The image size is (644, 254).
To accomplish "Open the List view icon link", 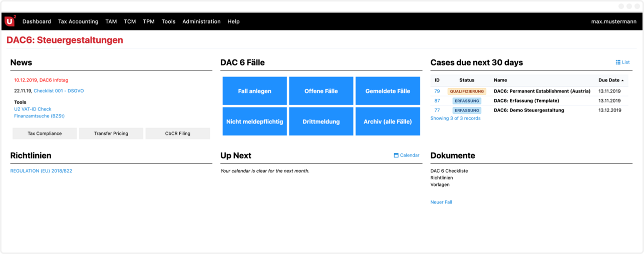I will click(x=622, y=62).
